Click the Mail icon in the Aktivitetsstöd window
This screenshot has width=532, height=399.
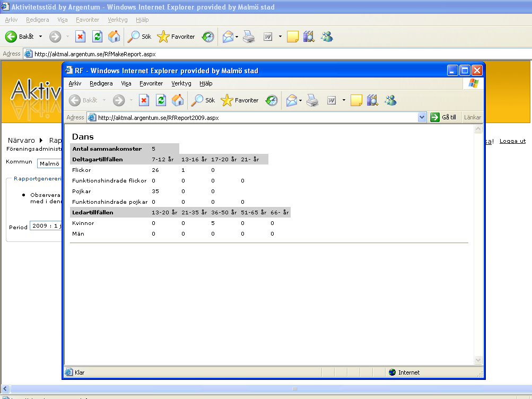point(228,37)
